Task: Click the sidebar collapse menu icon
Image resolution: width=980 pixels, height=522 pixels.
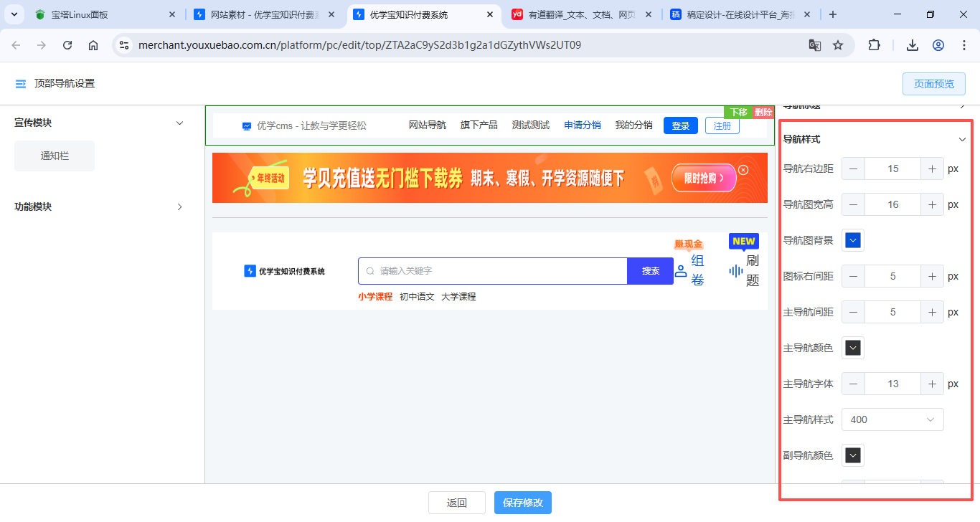Action: 21,84
